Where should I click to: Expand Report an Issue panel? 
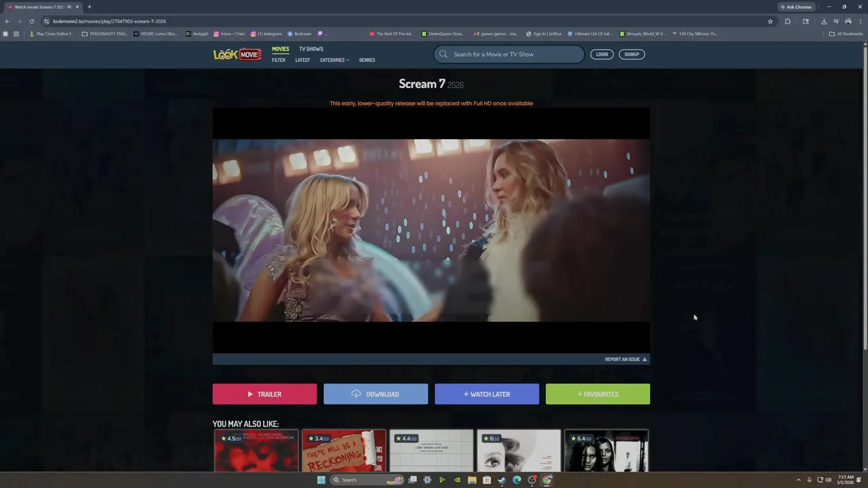click(x=626, y=359)
